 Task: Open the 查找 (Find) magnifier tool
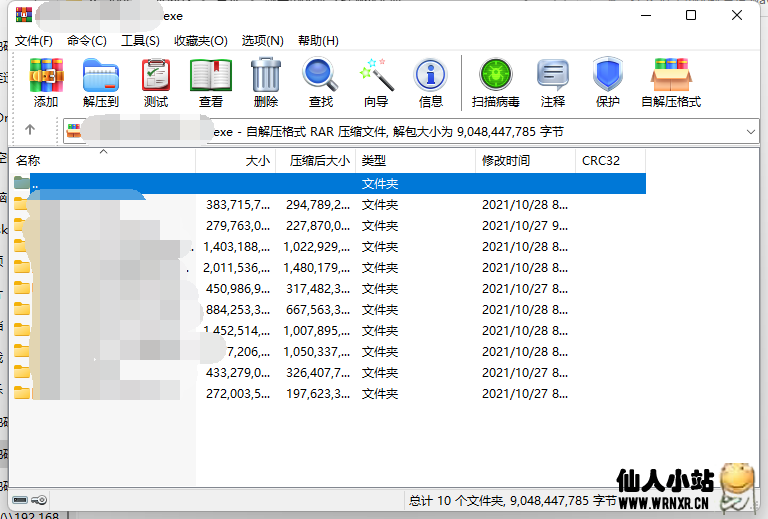coord(320,82)
